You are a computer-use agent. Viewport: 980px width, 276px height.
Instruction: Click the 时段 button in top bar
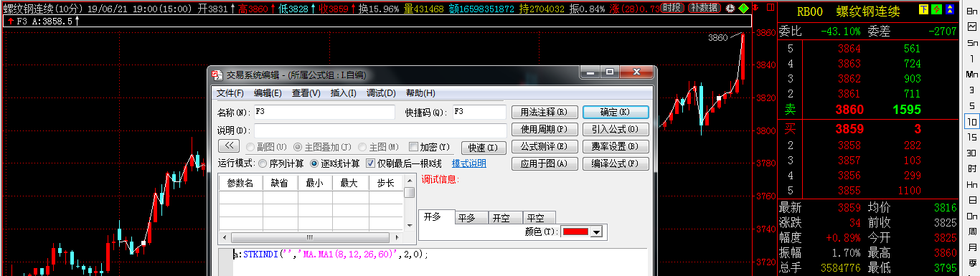[x=672, y=8]
